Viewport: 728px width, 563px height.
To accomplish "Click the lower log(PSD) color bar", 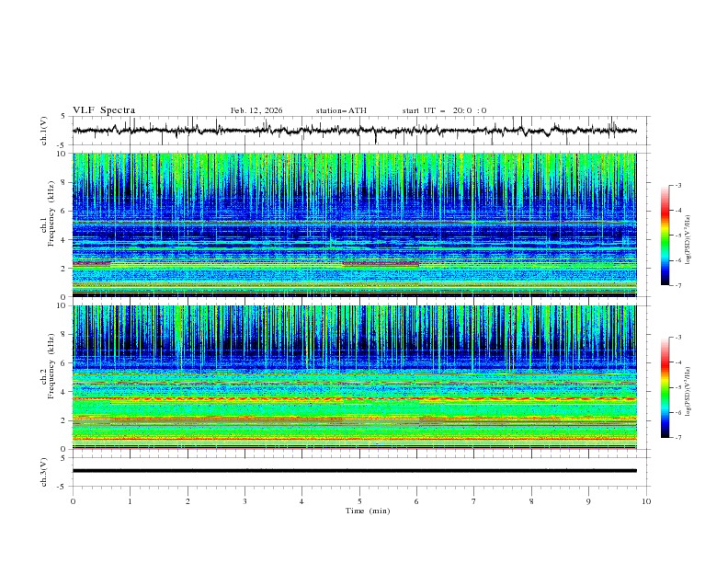I will [665, 387].
